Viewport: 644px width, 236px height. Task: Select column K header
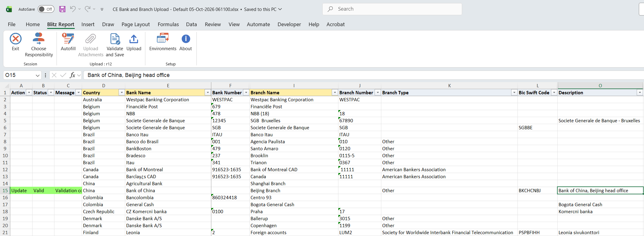pos(449,85)
